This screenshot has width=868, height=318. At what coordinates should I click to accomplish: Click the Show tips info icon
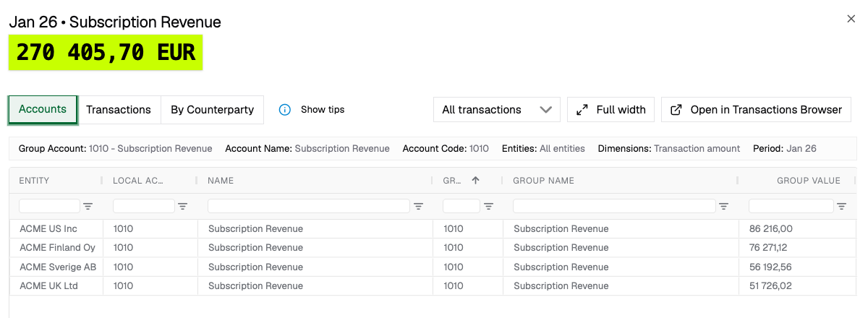pos(285,110)
